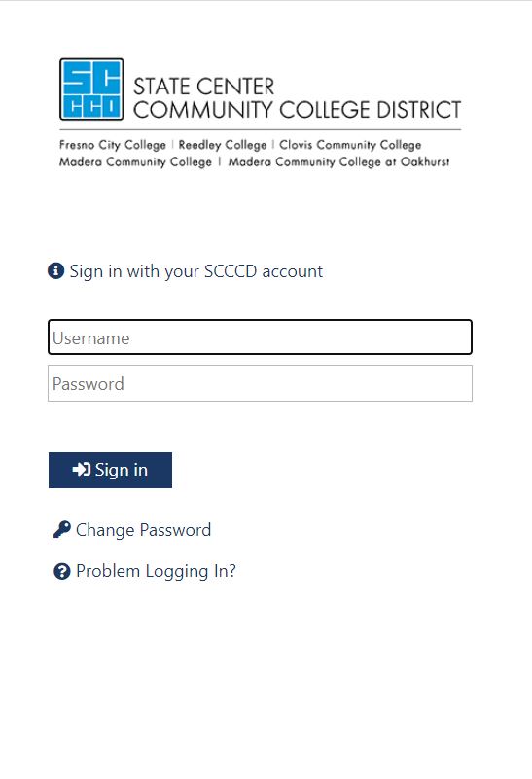Focus the Username input field

point(260,337)
